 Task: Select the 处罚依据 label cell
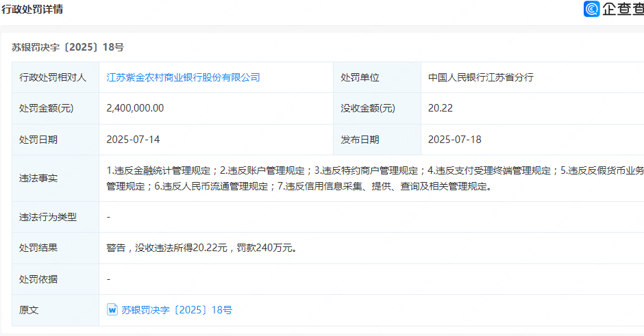coord(38,279)
